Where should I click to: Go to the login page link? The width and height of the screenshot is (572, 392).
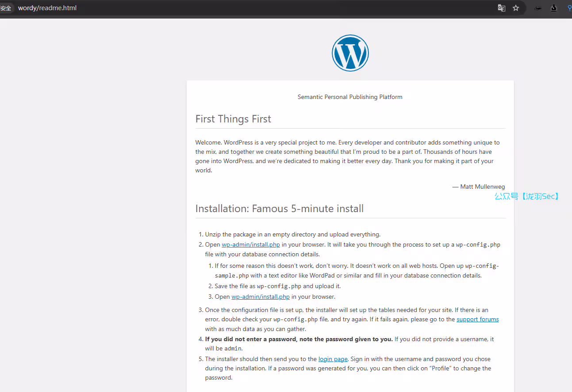333,359
